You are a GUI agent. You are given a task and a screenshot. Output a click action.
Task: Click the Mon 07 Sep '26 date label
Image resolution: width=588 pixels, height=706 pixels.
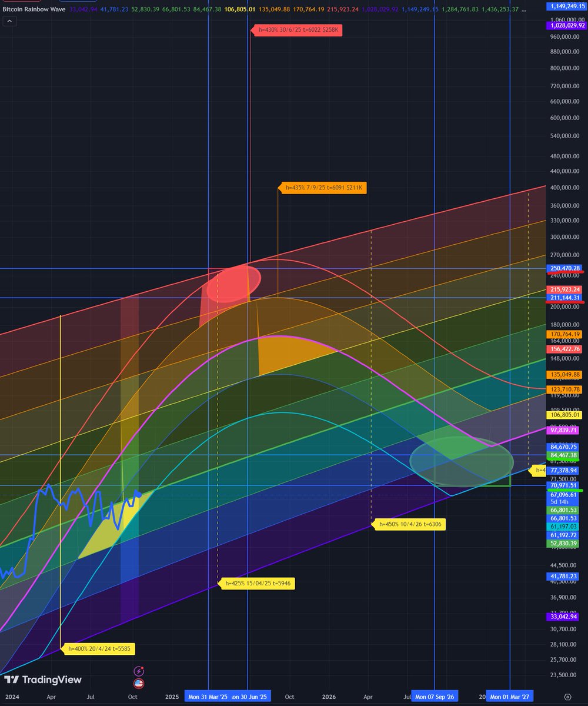coord(434,697)
